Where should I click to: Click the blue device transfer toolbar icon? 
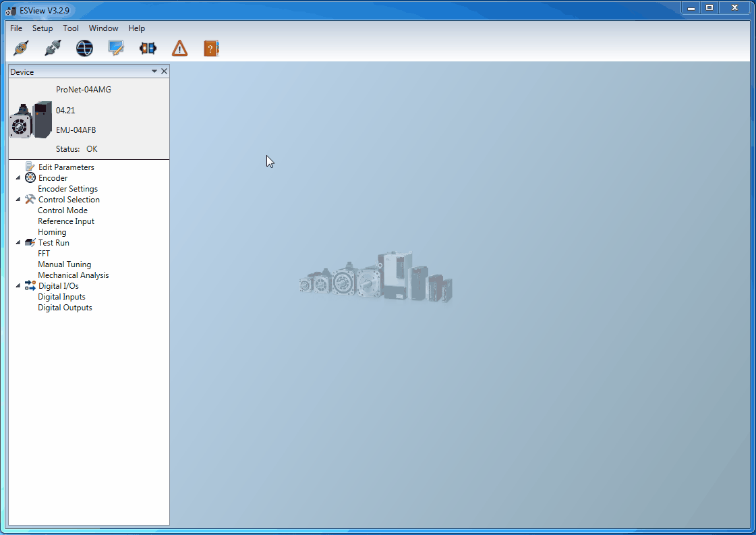pyautogui.click(x=148, y=49)
